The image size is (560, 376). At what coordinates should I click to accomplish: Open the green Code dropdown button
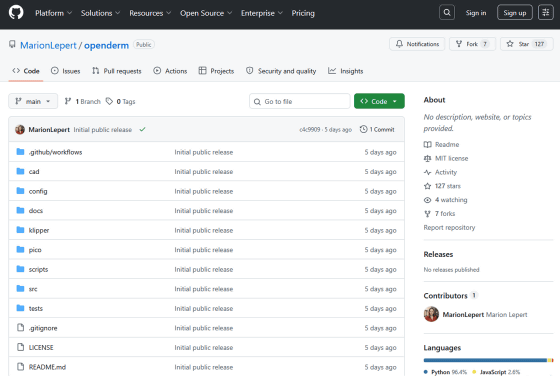(x=379, y=101)
